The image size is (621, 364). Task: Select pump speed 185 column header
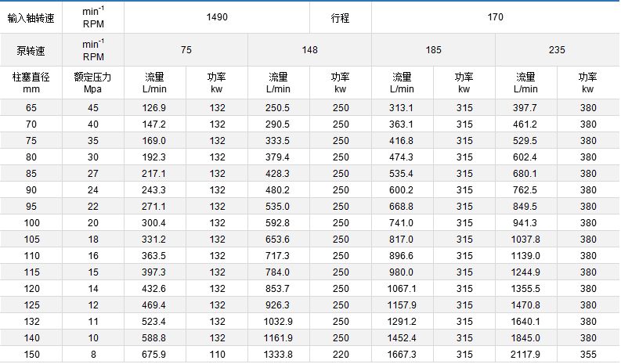[x=433, y=50]
